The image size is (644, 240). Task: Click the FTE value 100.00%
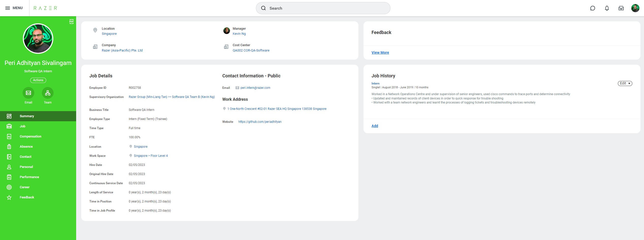pyautogui.click(x=135, y=137)
